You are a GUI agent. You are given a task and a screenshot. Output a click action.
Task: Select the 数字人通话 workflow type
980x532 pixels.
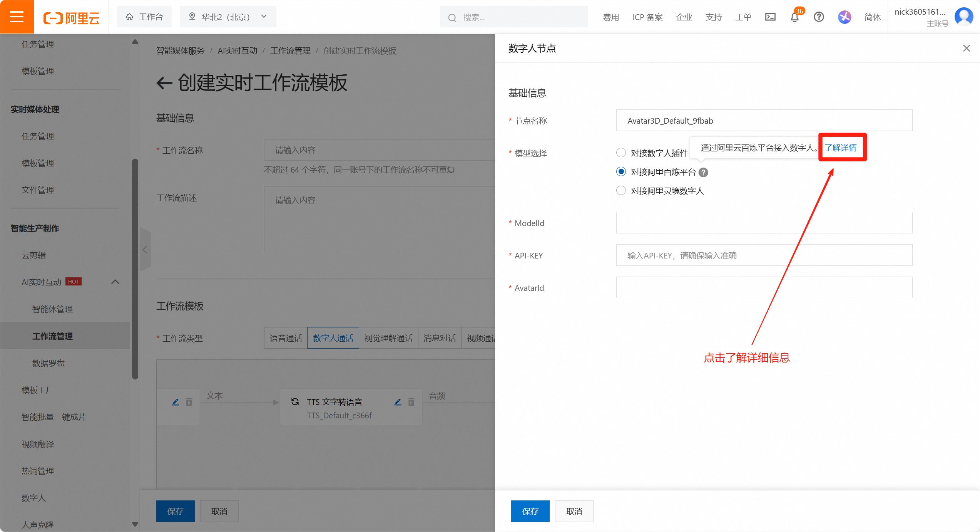[333, 338]
